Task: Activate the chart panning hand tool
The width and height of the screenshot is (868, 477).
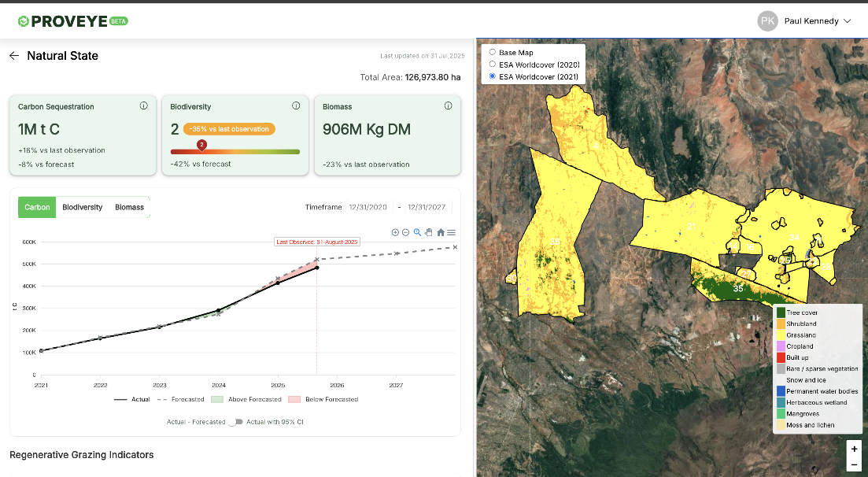Action: (x=429, y=232)
